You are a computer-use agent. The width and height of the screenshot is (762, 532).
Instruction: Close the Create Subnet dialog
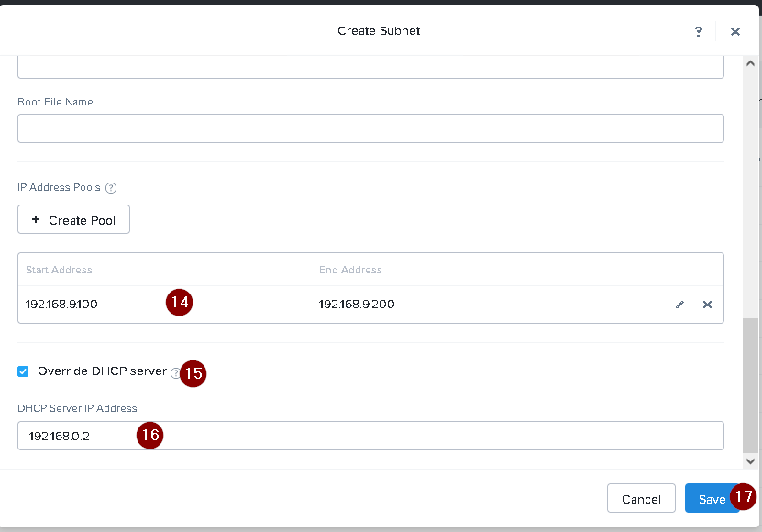point(734,31)
